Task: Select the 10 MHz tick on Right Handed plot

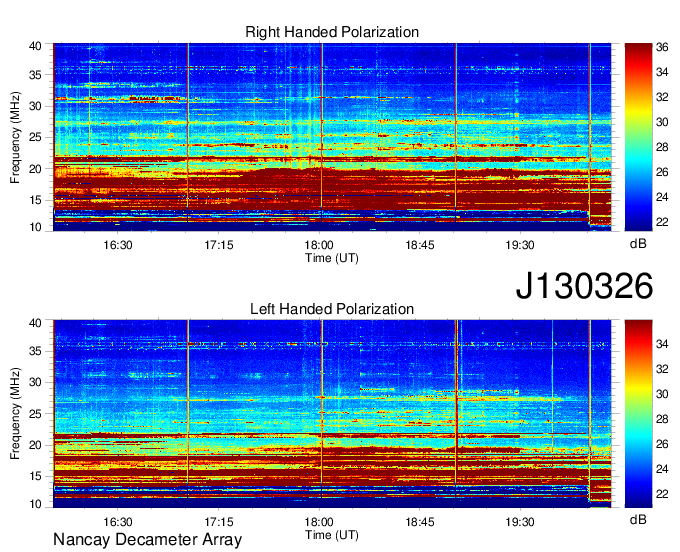Action: pos(35,227)
